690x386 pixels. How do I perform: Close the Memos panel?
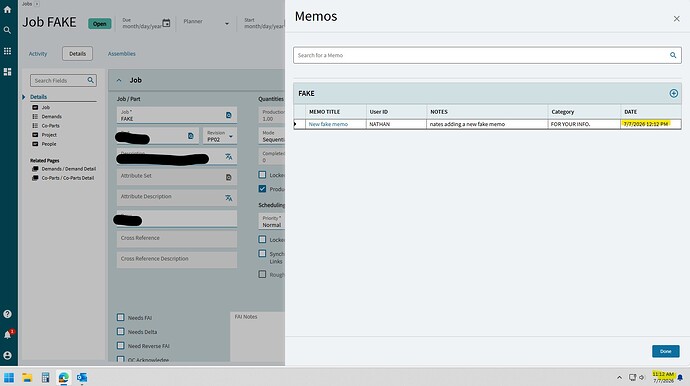(676, 18)
